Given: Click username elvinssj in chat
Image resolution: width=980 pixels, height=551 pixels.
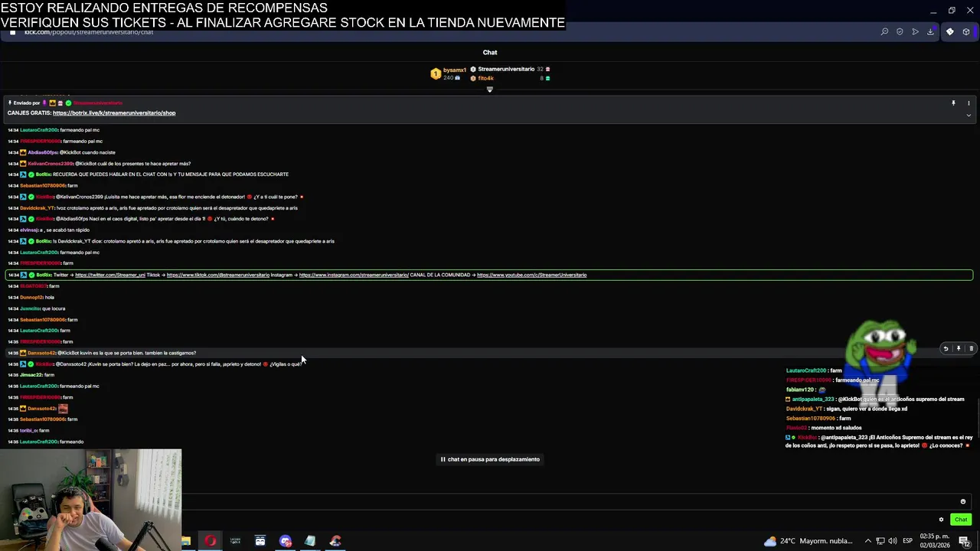Looking at the screenshot, I should point(28,230).
